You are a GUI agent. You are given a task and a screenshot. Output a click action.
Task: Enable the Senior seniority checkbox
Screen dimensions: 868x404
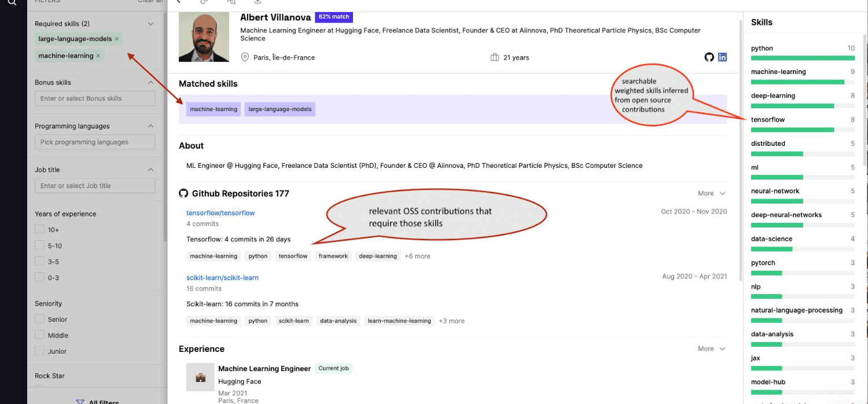click(x=39, y=319)
